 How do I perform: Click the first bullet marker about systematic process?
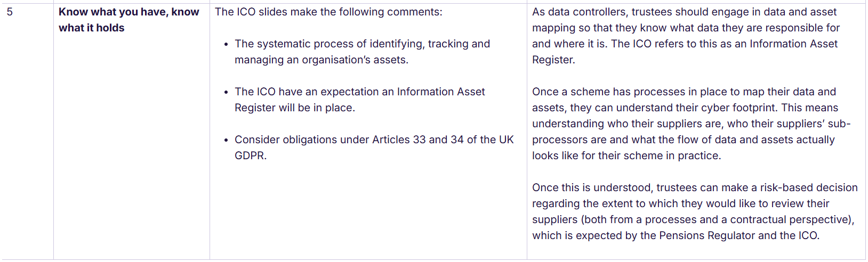click(226, 44)
